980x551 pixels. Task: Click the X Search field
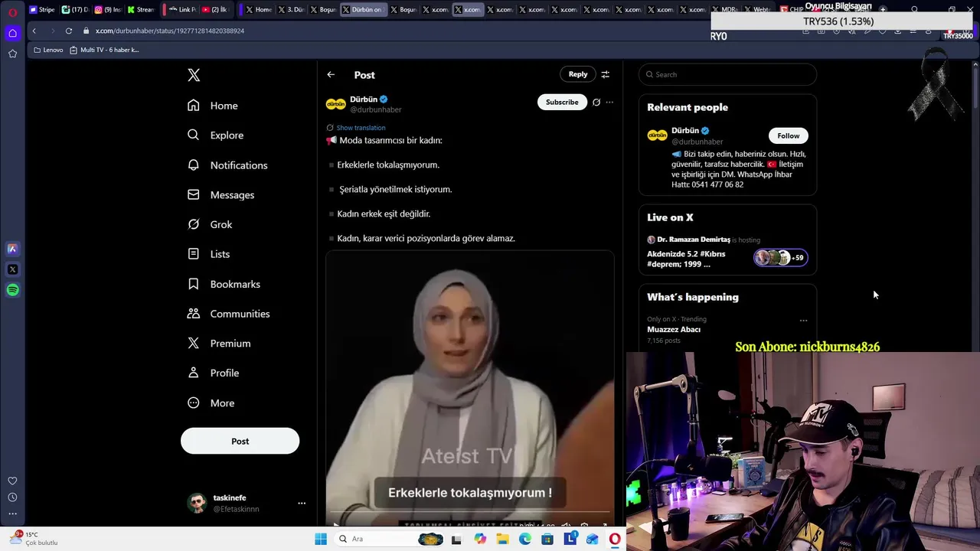coord(727,74)
